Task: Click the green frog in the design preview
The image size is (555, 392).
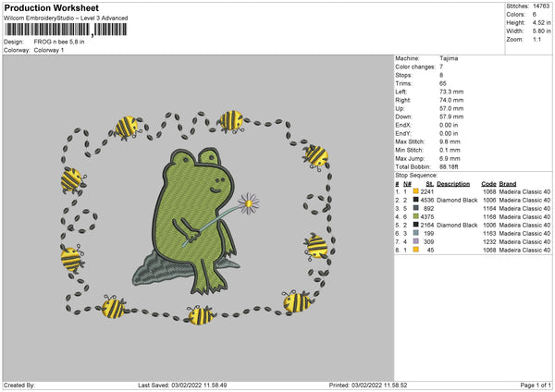Action: pos(193,219)
